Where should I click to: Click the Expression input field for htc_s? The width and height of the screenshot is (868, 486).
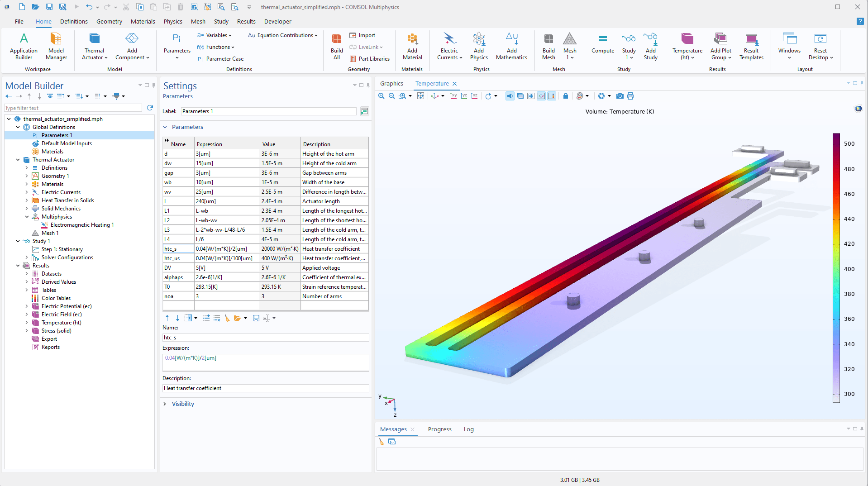[266, 362]
